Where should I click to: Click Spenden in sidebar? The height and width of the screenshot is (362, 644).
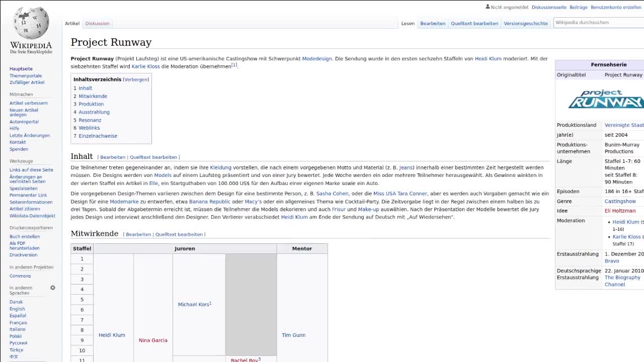coord(19,149)
